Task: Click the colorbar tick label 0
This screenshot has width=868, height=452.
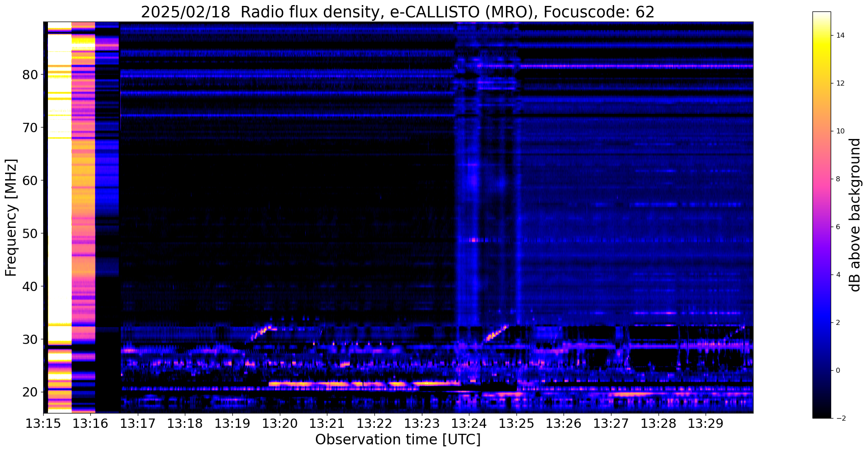Action: pyautogui.click(x=838, y=371)
